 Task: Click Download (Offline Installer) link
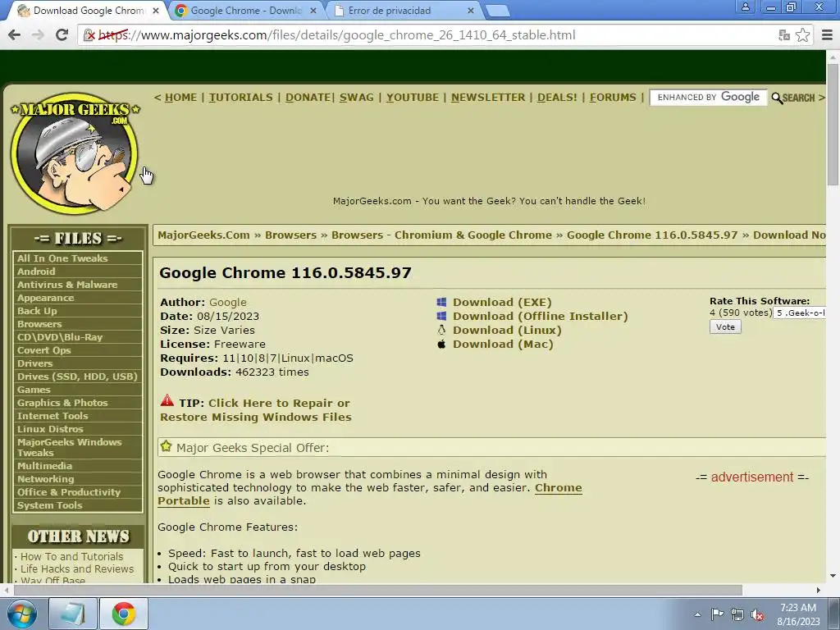pyautogui.click(x=540, y=316)
